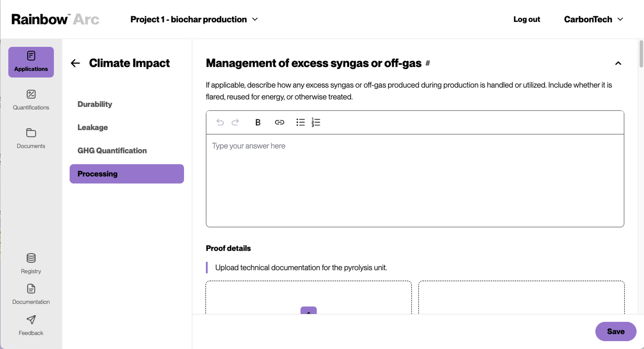Screen dimensions: 644x349
Task: Click the redo arrow in editor toolbar
Action: pyautogui.click(x=235, y=122)
